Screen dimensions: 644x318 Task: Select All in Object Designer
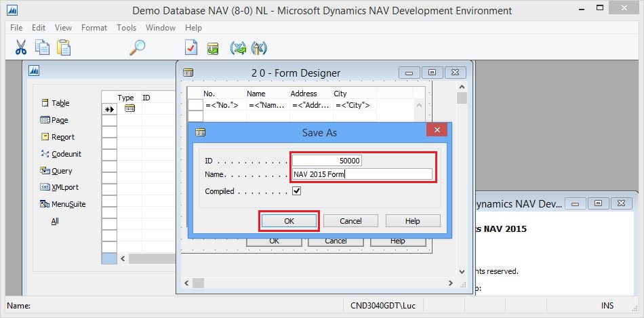(x=55, y=221)
